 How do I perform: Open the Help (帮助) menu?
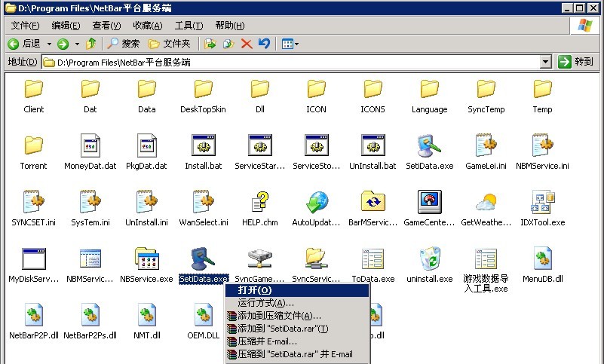[230, 26]
